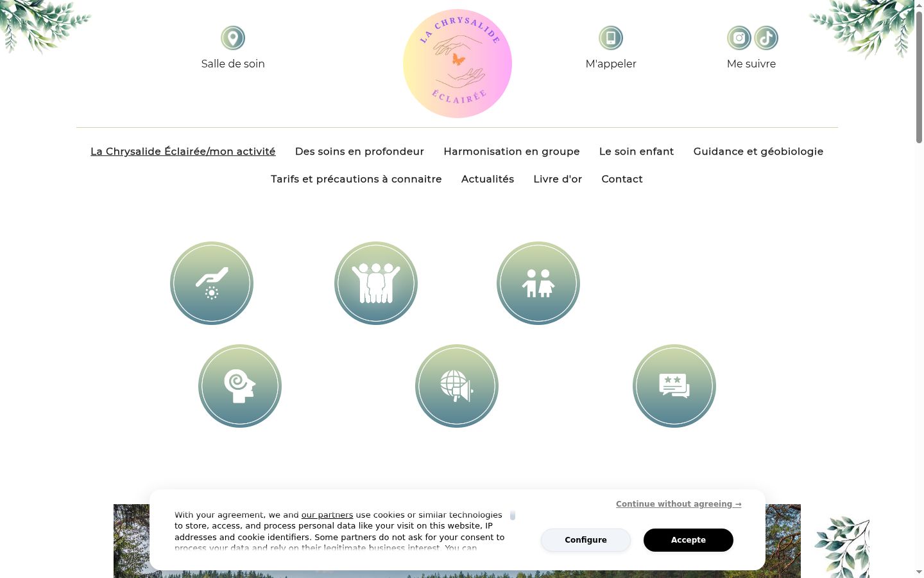Image resolution: width=924 pixels, height=578 pixels.
Task: Click the page scrollbar down arrow
Action: [x=919, y=572]
